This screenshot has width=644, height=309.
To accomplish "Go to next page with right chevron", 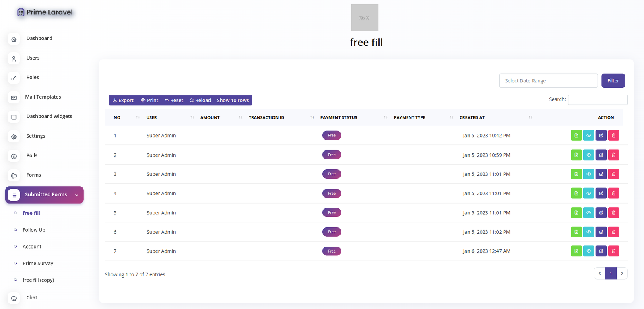I will tap(622, 274).
